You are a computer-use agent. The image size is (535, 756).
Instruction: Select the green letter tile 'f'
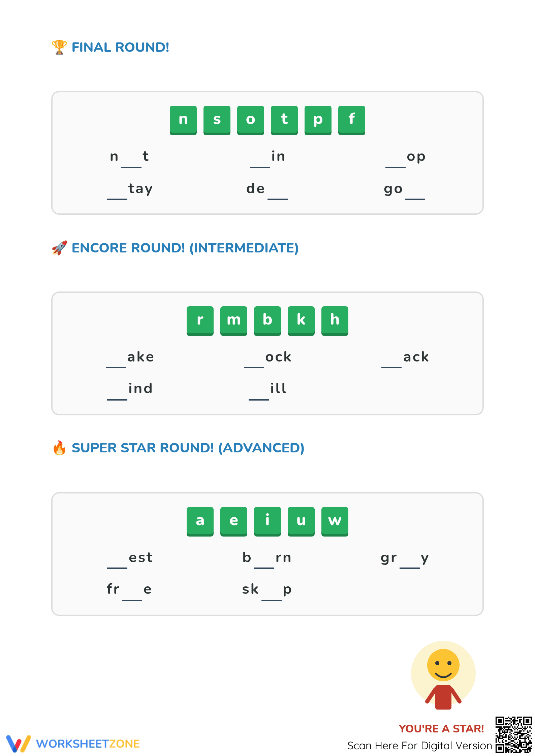pyautogui.click(x=352, y=120)
